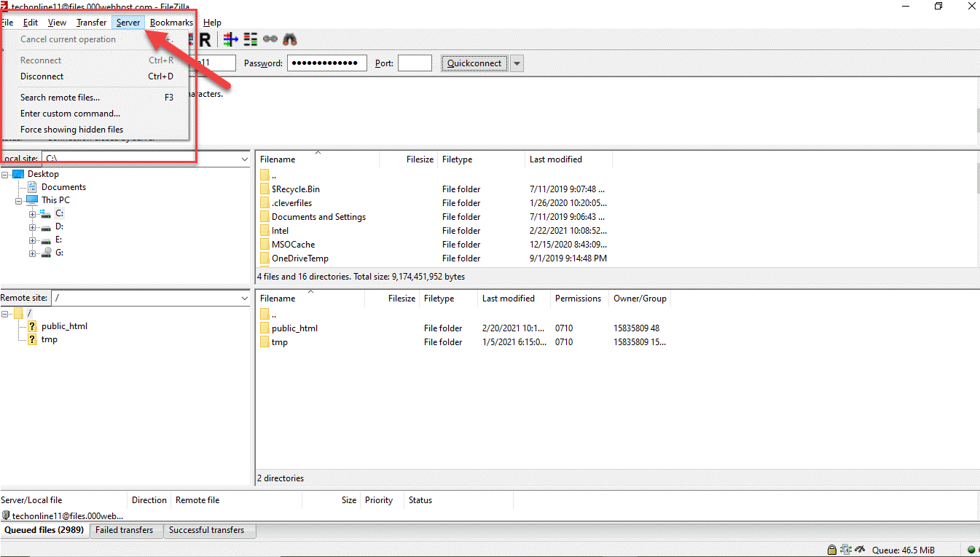
Task: Toggle the directory comparison toolbar icon
Action: point(250,39)
